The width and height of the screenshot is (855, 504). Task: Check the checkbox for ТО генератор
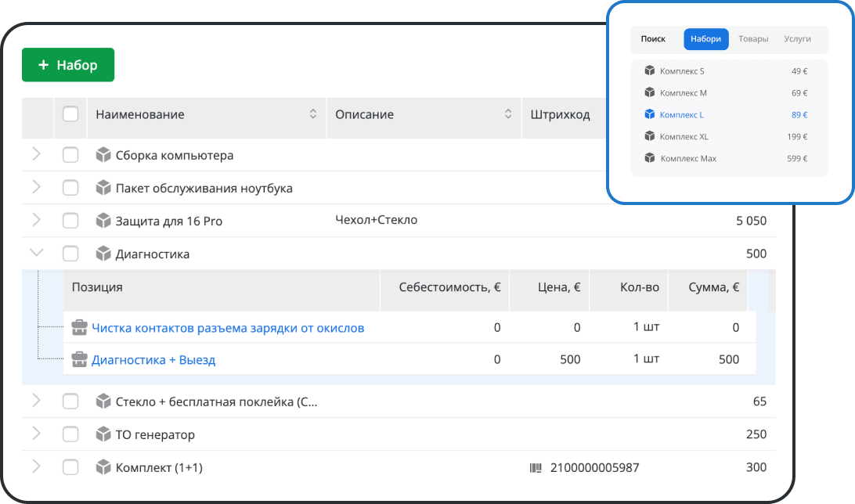(x=70, y=434)
